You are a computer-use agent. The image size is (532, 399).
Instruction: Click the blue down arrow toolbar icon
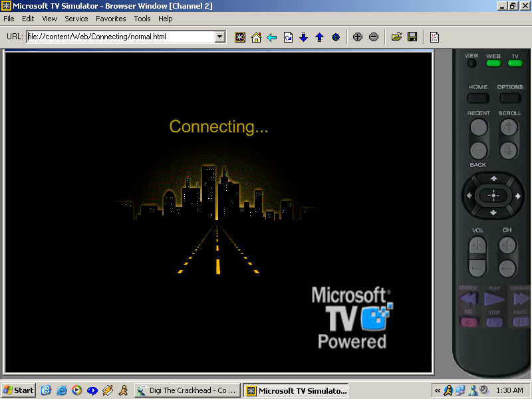click(304, 37)
